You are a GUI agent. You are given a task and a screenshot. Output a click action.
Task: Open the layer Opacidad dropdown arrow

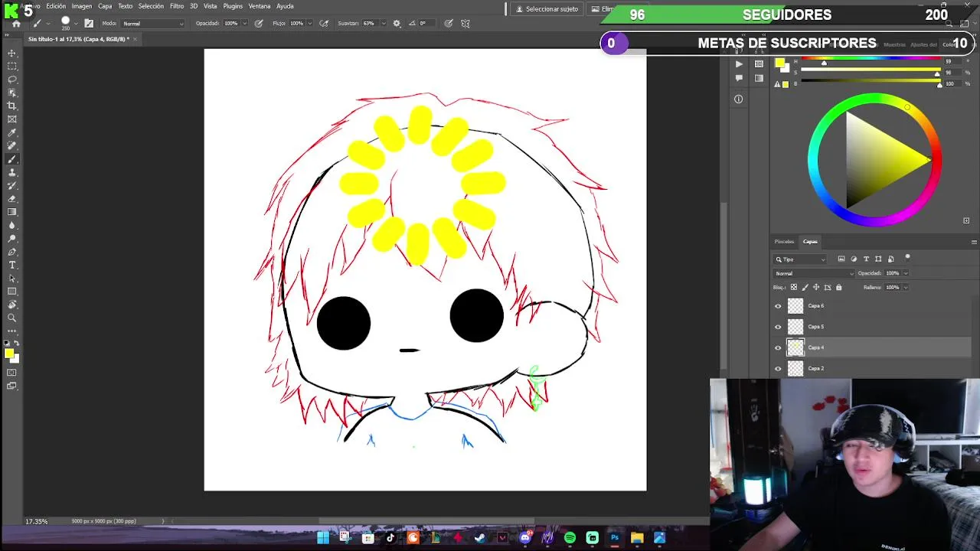tap(906, 273)
